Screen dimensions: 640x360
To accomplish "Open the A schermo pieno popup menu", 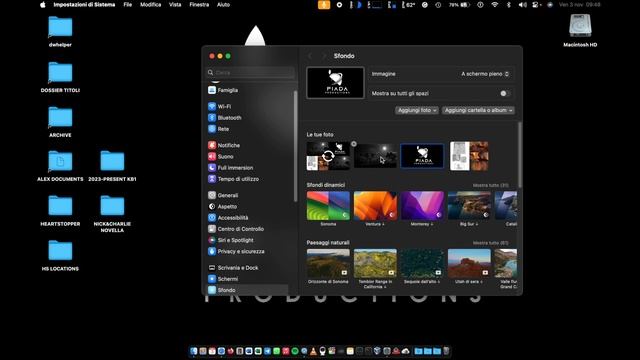I will (x=485, y=74).
